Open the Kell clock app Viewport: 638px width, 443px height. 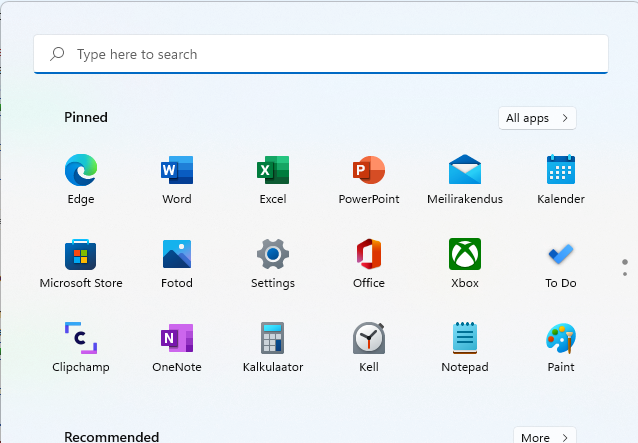[x=369, y=347]
